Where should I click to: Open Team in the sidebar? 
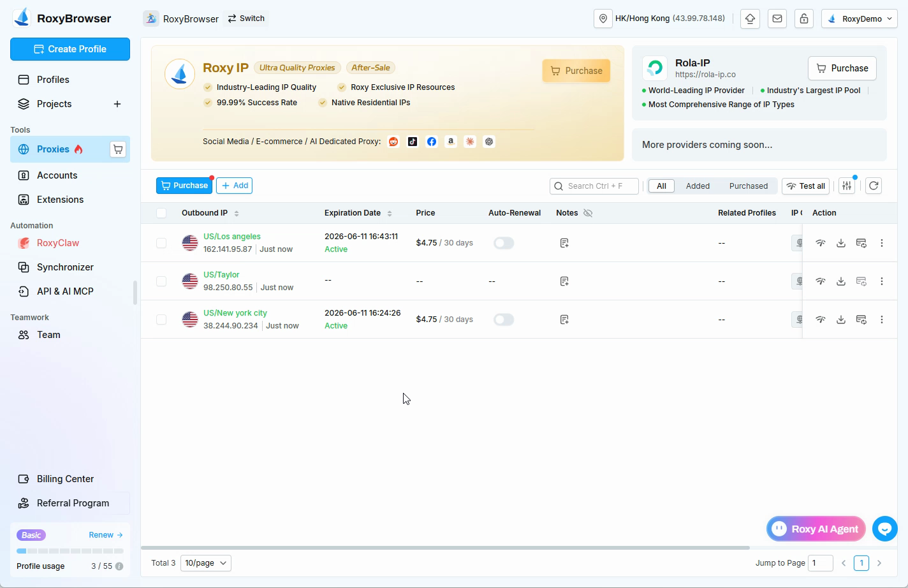pyautogui.click(x=70, y=335)
